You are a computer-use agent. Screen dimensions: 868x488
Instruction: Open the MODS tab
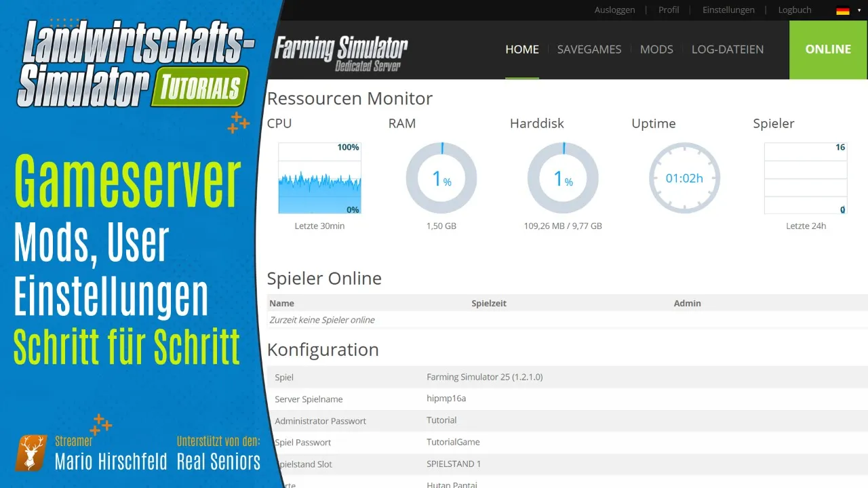[656, 49]
